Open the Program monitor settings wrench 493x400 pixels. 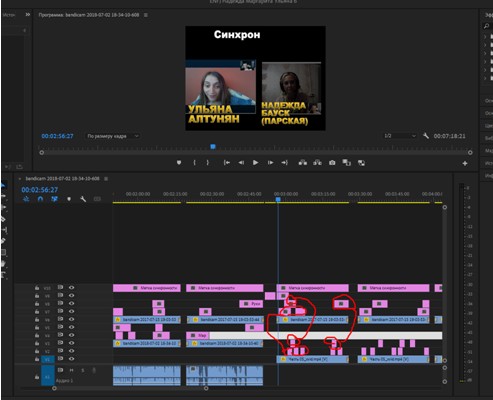pyautogui.click(x=426, y=136)
